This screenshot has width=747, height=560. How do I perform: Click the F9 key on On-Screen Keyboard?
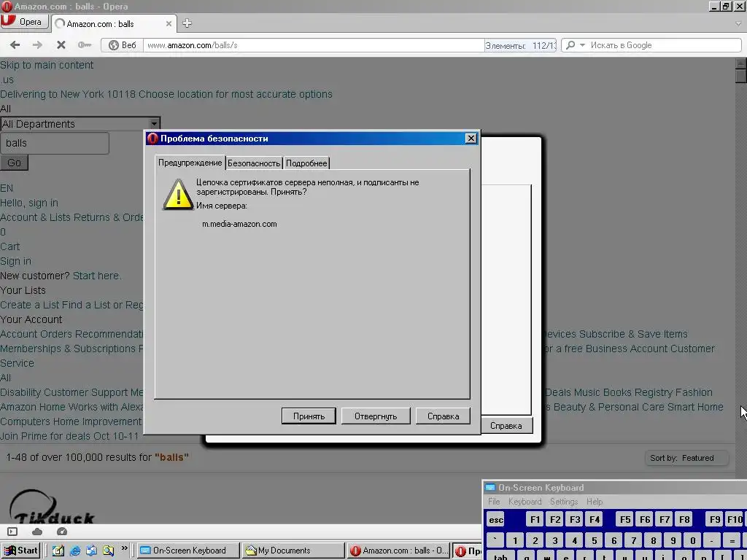[715, 519]
